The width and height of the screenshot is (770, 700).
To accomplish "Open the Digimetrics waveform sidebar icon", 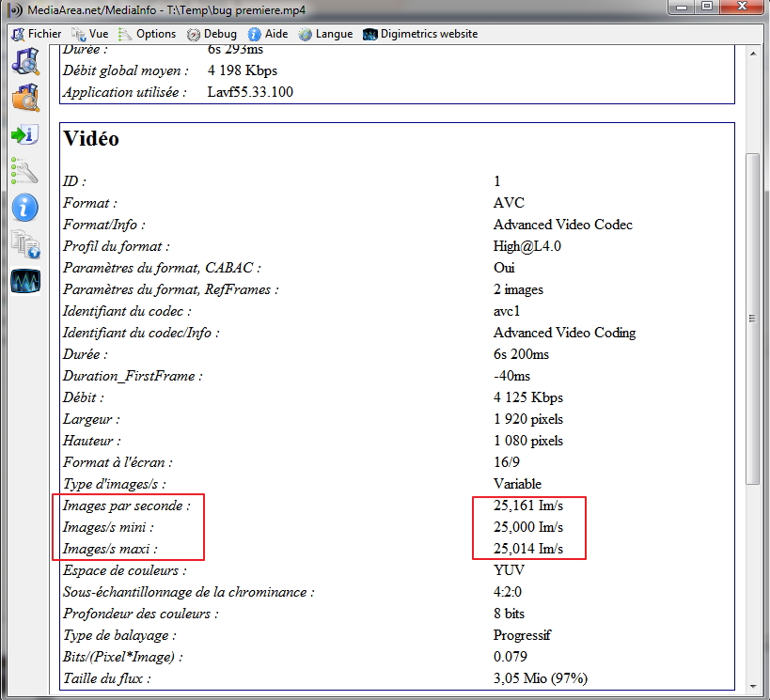I will tap(25, 281).
